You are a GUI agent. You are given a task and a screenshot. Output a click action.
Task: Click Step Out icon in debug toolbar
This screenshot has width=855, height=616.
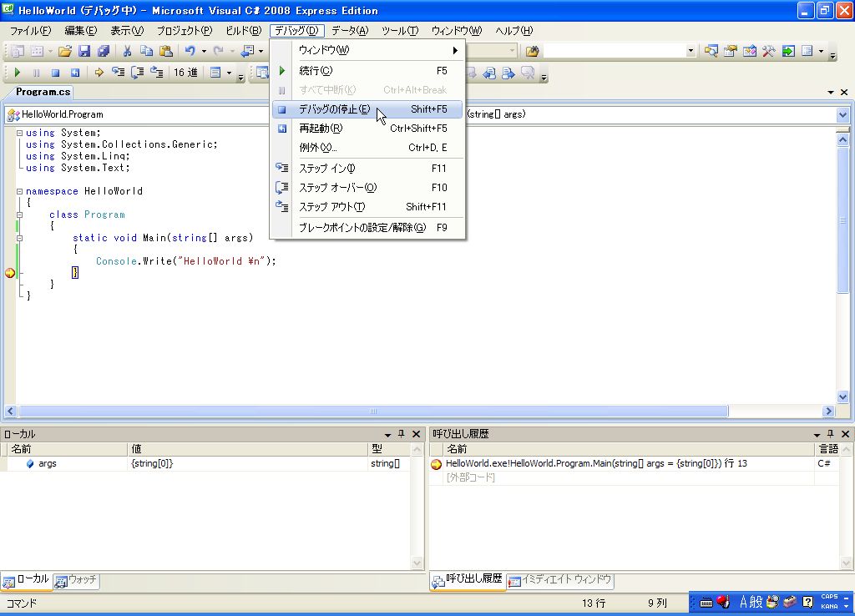click(x=156, y=73)
